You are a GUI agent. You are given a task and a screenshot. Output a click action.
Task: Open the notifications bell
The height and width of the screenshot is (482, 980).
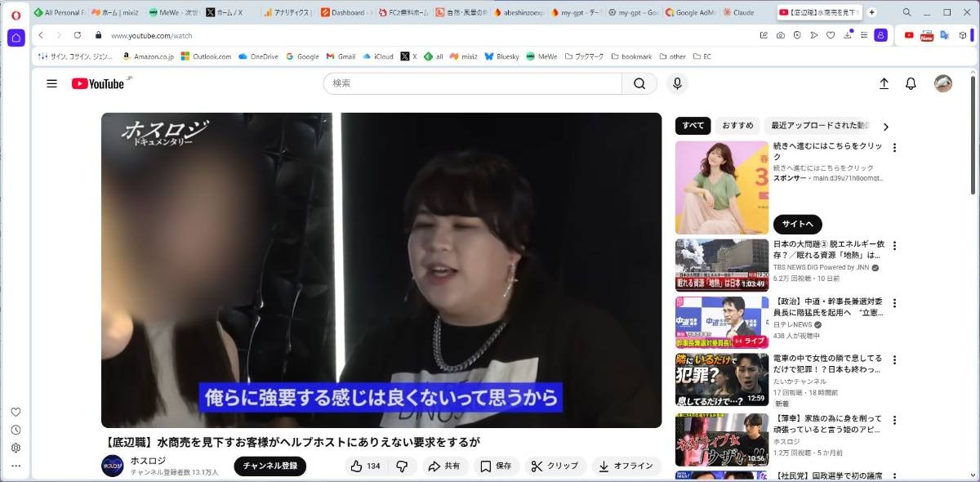(x=911, y=83)
